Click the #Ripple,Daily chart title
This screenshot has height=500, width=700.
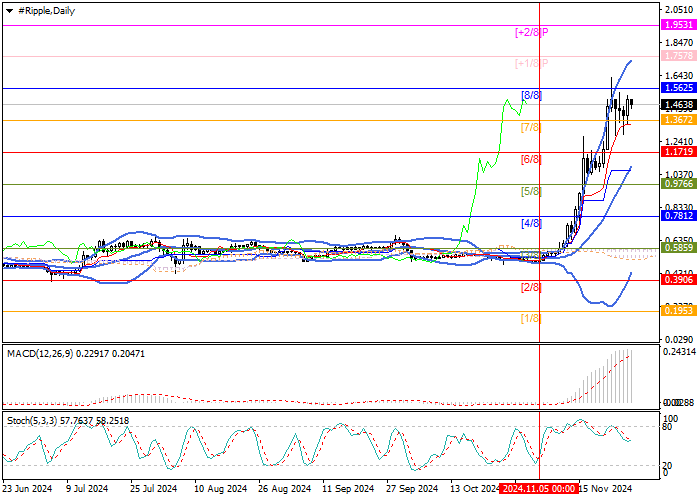(x=46, y=11)
